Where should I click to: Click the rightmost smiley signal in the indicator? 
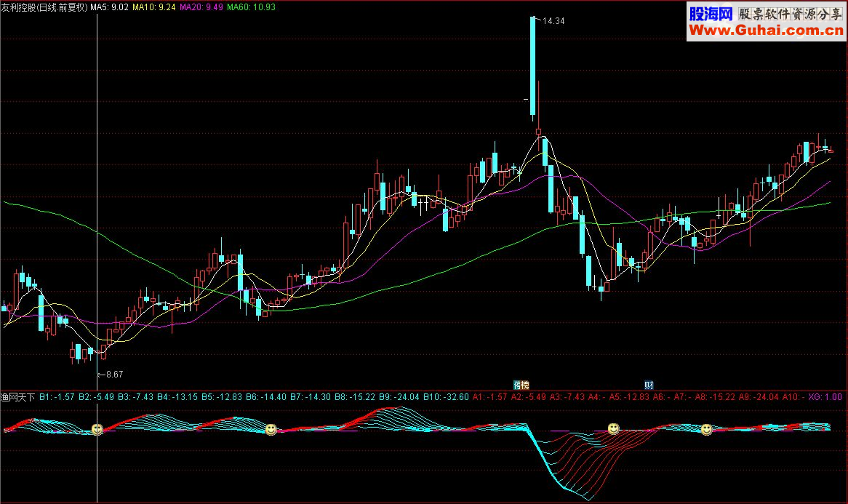coord(706,429)
